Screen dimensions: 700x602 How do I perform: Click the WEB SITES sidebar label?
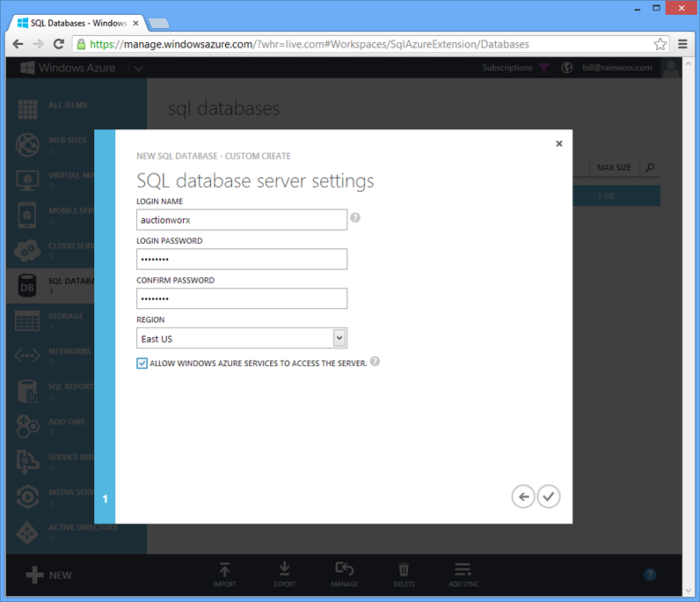(x=68, y=140)
